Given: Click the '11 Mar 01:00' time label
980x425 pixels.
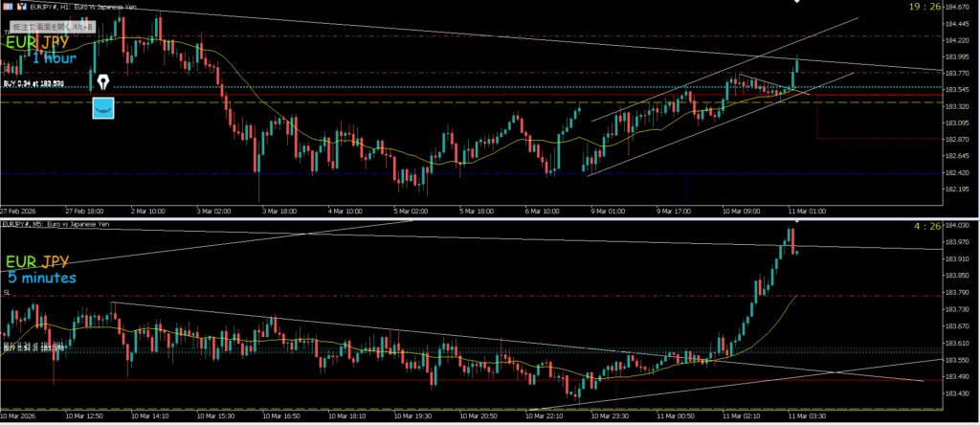Looking at the screenshot, I should (806, 212).
